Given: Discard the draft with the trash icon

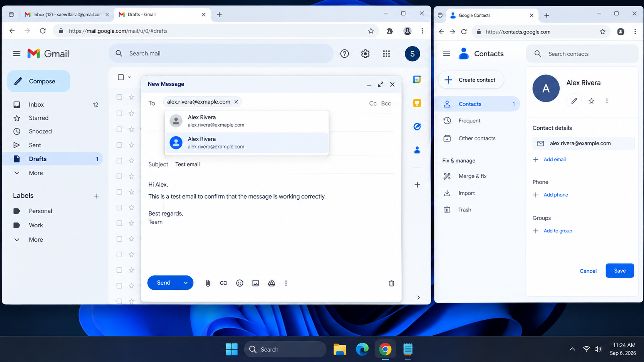Looking at the screenshot, I should 391,283.
